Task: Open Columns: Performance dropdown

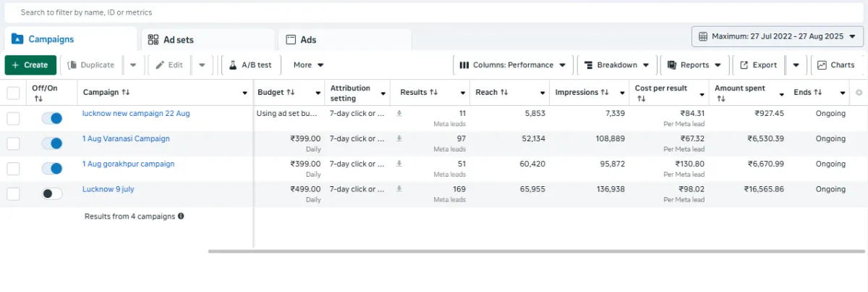Action: coord(513,65)
